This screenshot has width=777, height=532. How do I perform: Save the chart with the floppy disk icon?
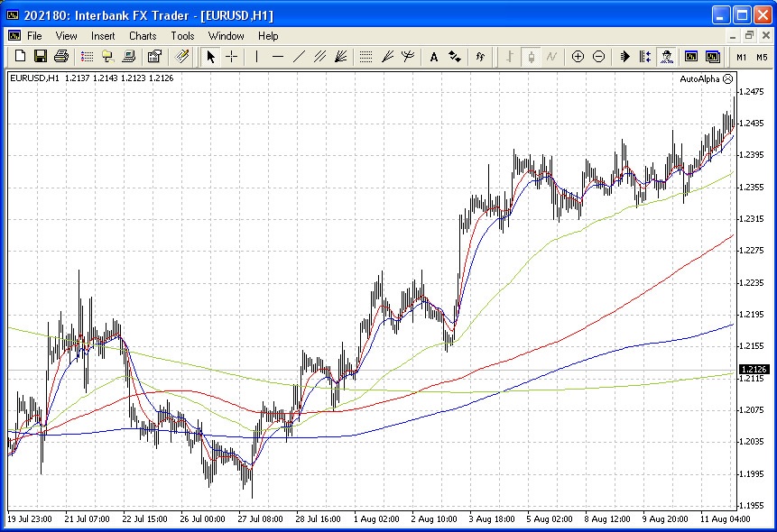[x=41, y=56]
